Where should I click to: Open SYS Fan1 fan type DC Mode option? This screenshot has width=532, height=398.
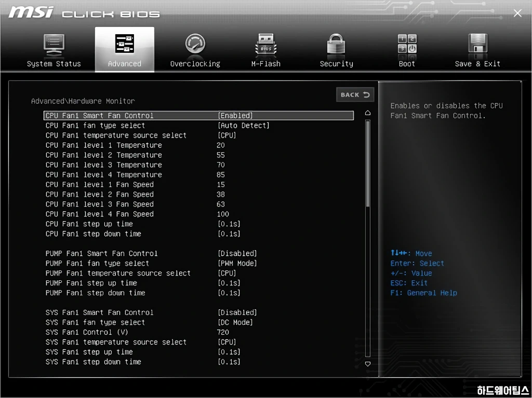click(x=235, y=322)
